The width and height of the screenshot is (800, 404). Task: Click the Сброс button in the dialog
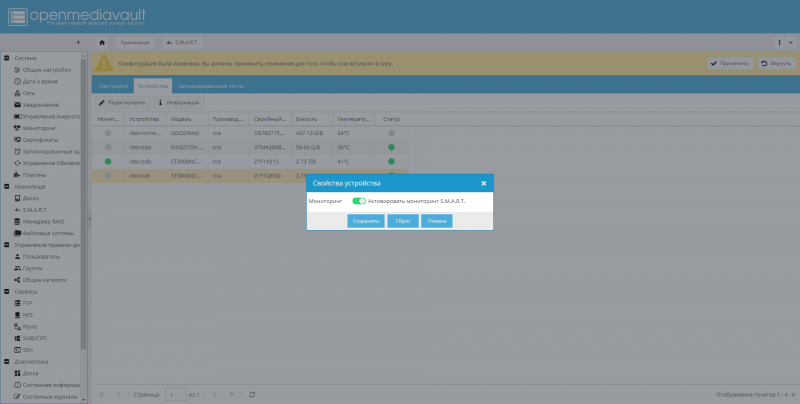tap(403, 221)
